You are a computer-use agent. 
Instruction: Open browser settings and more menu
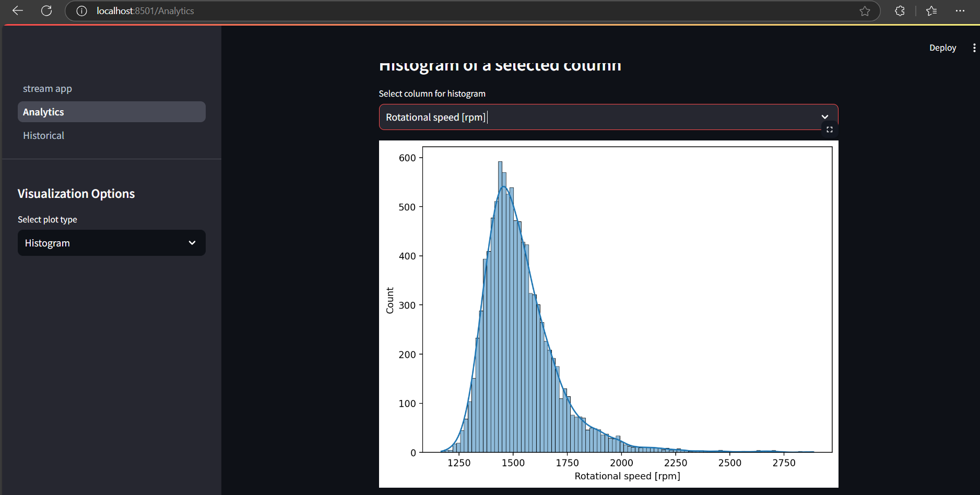click(x=960, y=11)
